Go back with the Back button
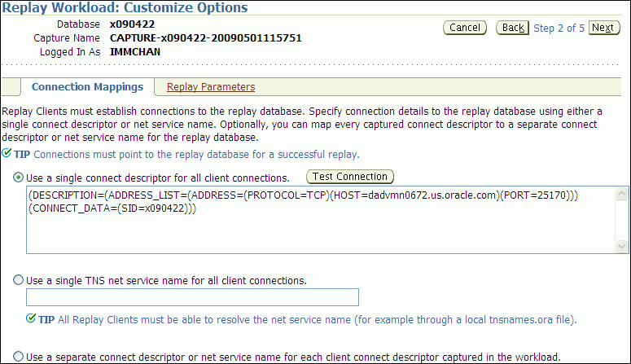 click(x=513, y=28)
